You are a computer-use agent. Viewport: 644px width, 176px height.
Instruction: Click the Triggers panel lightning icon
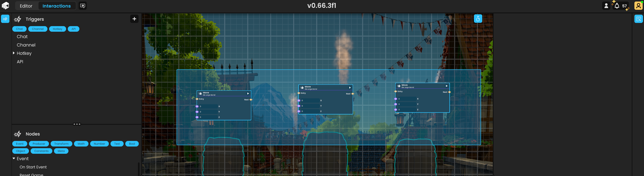tap(17, 19)
